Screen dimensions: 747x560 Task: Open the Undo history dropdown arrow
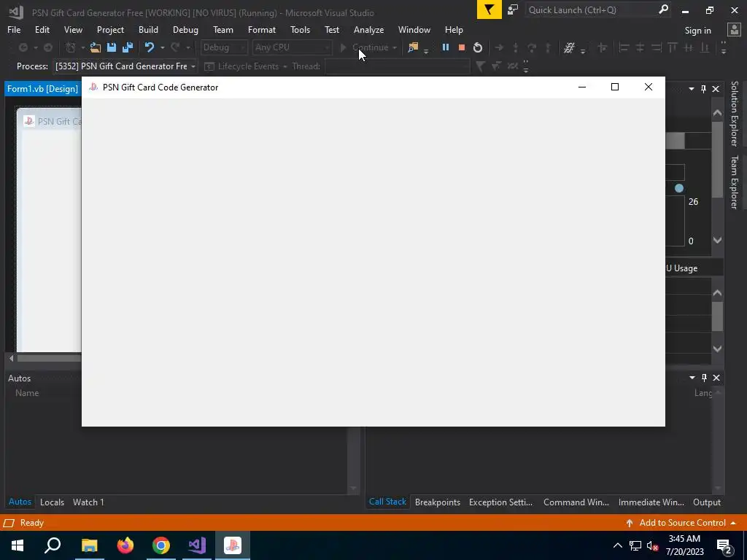pos(163,47)
